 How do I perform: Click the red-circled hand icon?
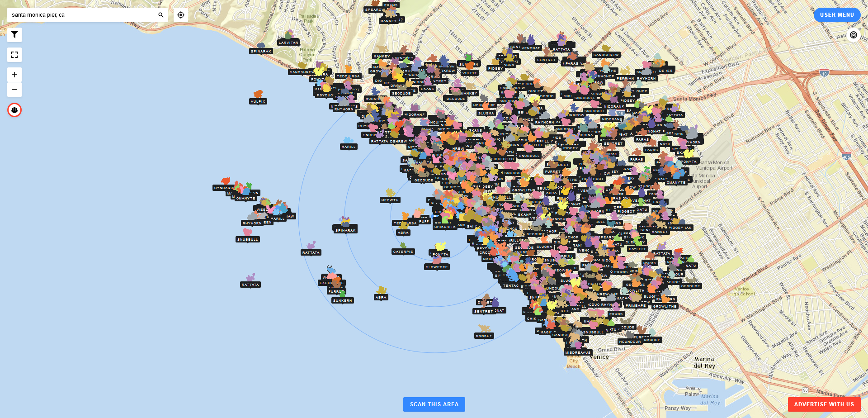coord(14,110)
